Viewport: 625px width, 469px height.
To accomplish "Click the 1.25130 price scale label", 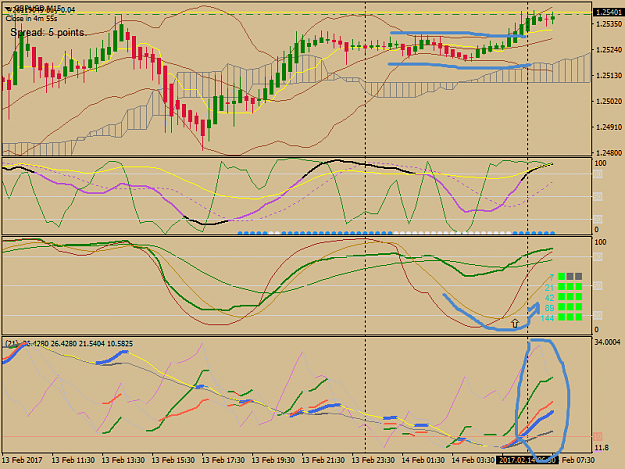I will click(609, 75).
